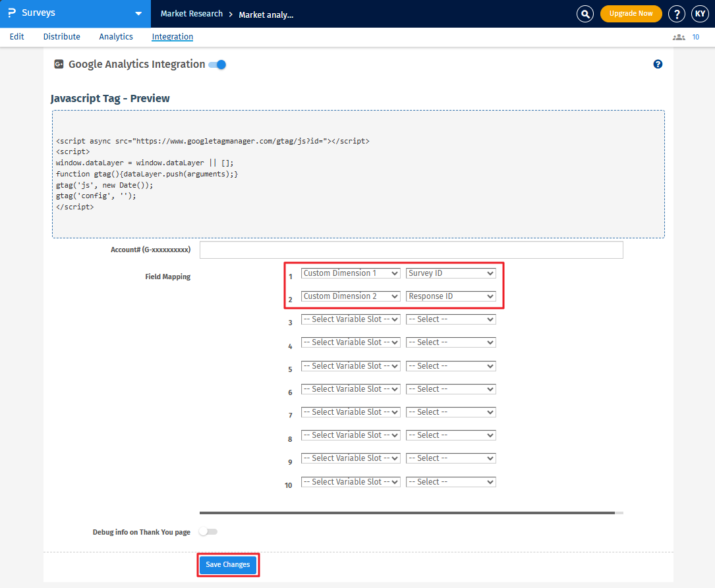
Task: Open row 7 Select Variable Slot dropdown
Action: [x=351, y=412]
